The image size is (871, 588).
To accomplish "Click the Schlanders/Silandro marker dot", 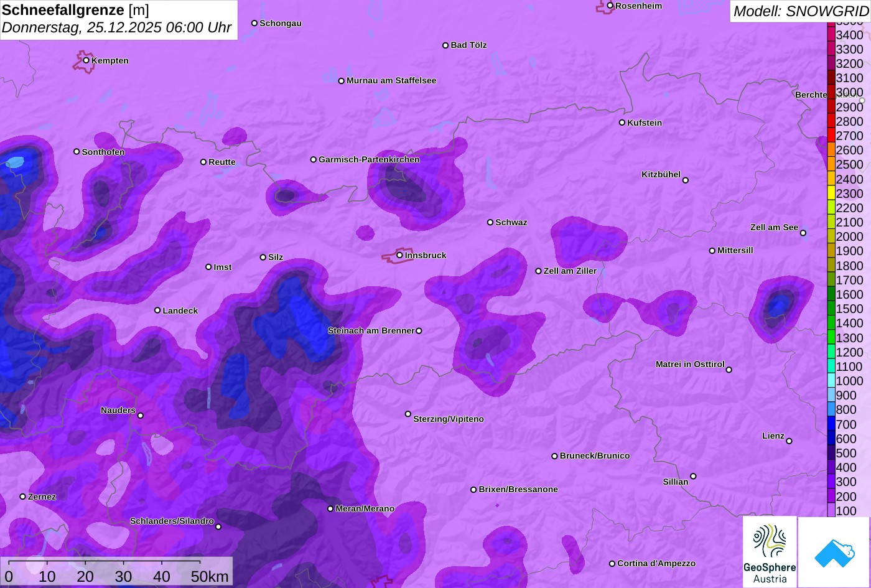I will pos(218,527).
